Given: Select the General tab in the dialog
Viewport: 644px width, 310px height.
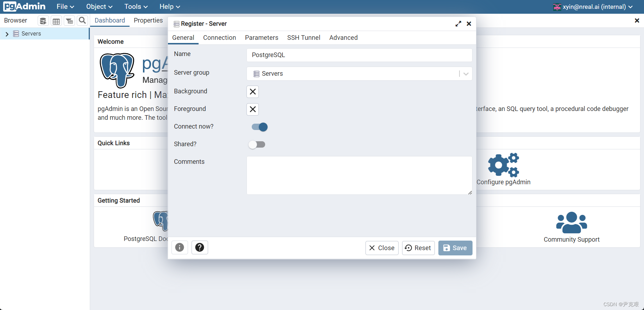Looking at the screenshot, I should [x=183, y=38].
